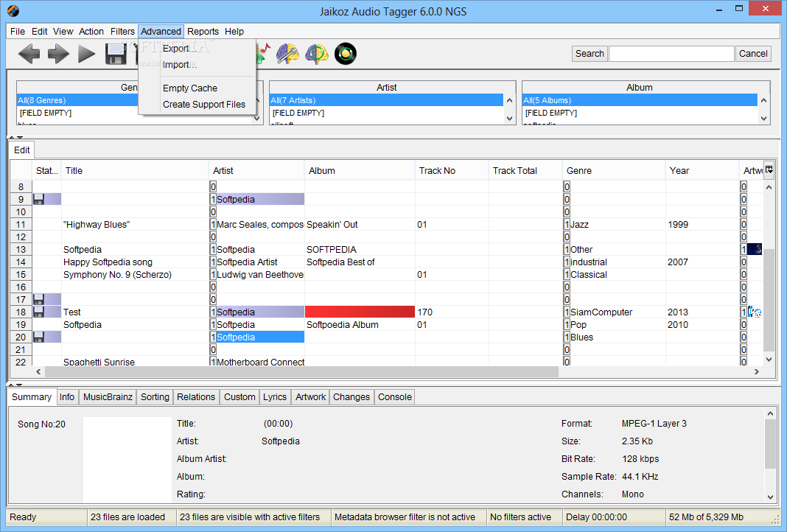
Task: Click the horizontal scrollbar right arrow of table
Action: tap(756, 372)
